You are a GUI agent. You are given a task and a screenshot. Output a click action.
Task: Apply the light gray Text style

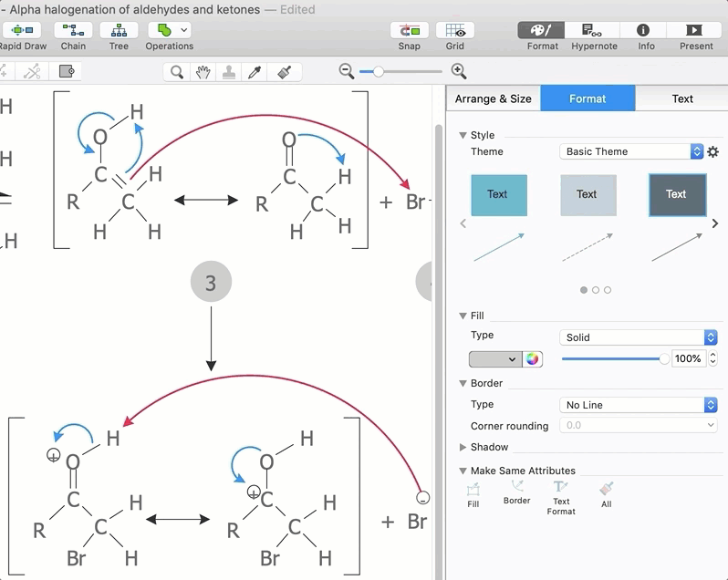(588, 195)
